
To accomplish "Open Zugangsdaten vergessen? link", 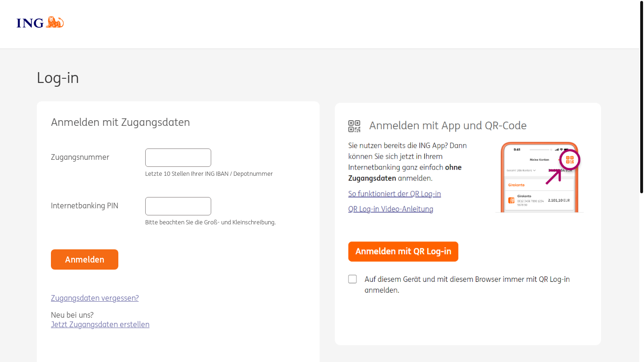I will (x=95, y=298).
